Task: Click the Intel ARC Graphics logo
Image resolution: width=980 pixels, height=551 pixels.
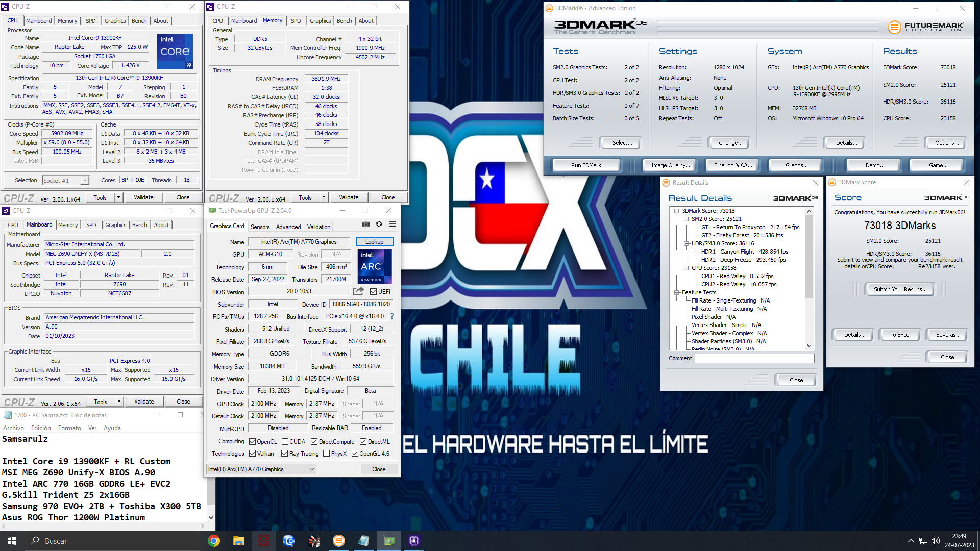Action: 375,266
